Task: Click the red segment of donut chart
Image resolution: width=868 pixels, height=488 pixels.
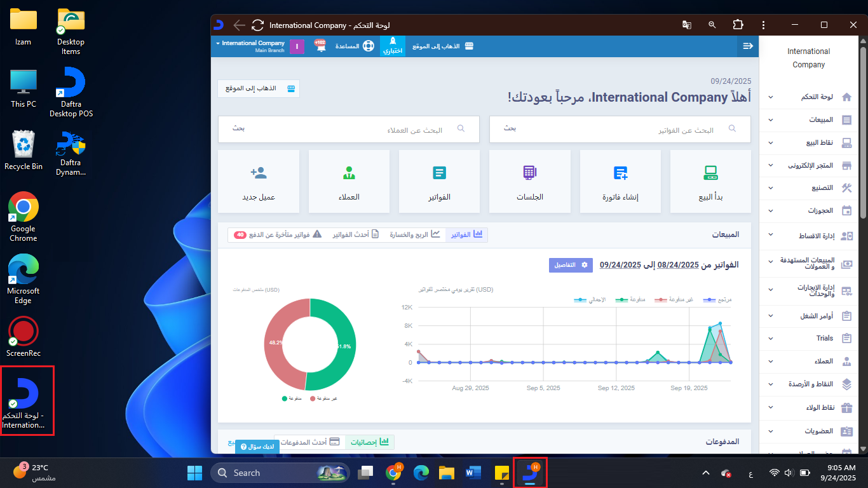Action: 273,343
